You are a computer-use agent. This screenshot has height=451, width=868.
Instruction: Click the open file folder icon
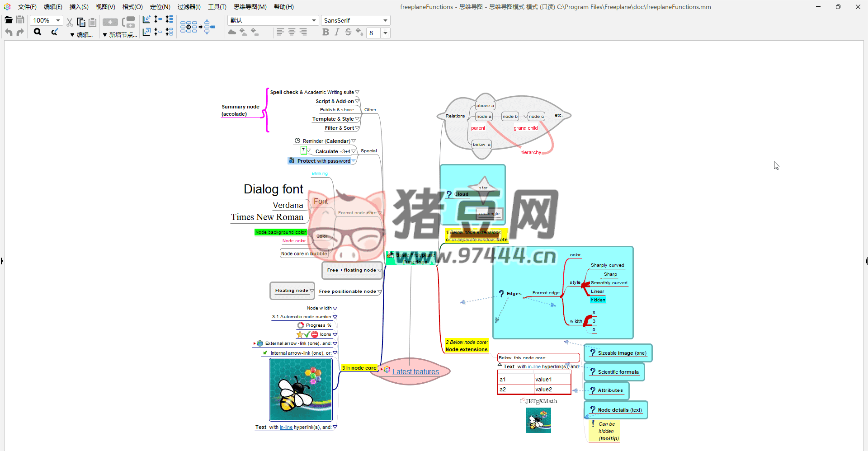(x=9, y=20)
